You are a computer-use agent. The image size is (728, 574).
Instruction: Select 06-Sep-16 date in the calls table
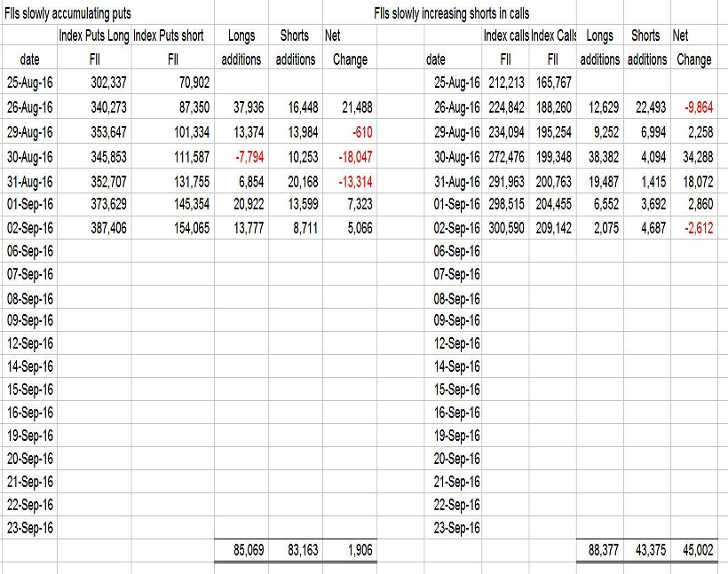(x=457, y=251)
